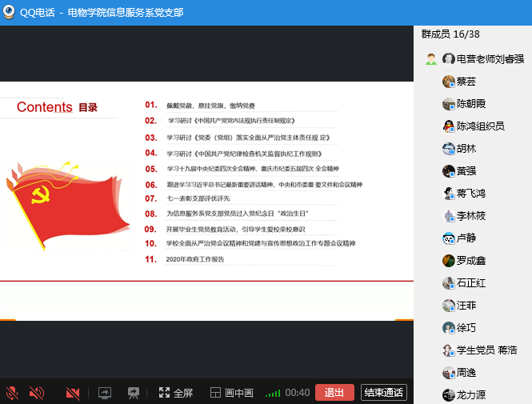Click the 群成员 16/38 header
532x404 pixels.
[450, 34]
